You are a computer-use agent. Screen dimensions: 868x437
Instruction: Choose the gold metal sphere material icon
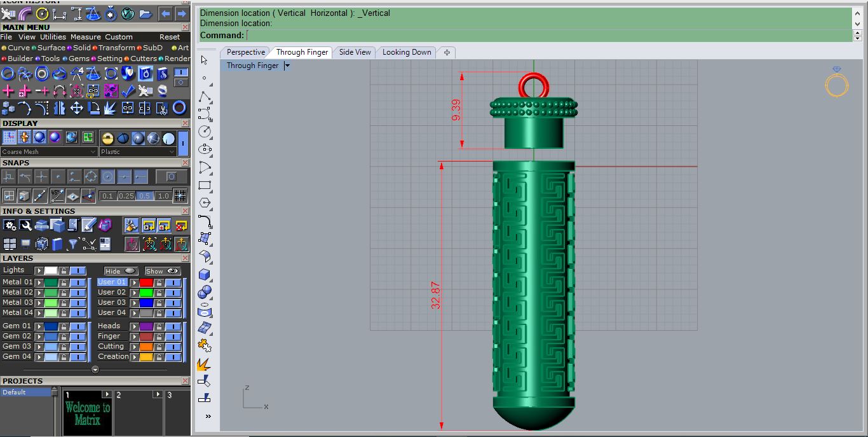coord(107,137)
